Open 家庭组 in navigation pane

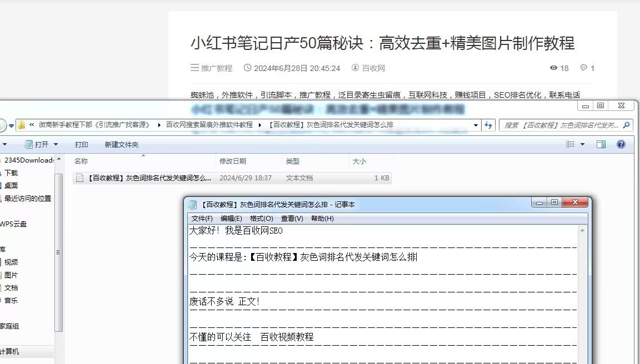[9, 326]
